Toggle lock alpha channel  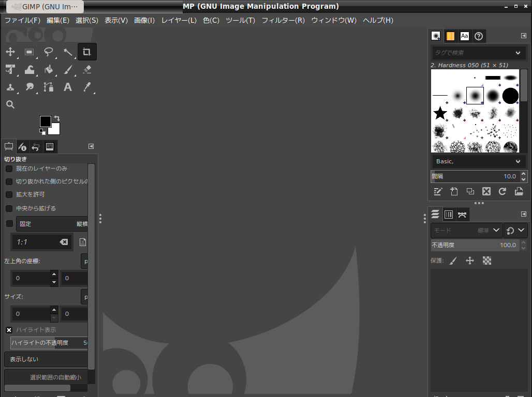(487, 261)
